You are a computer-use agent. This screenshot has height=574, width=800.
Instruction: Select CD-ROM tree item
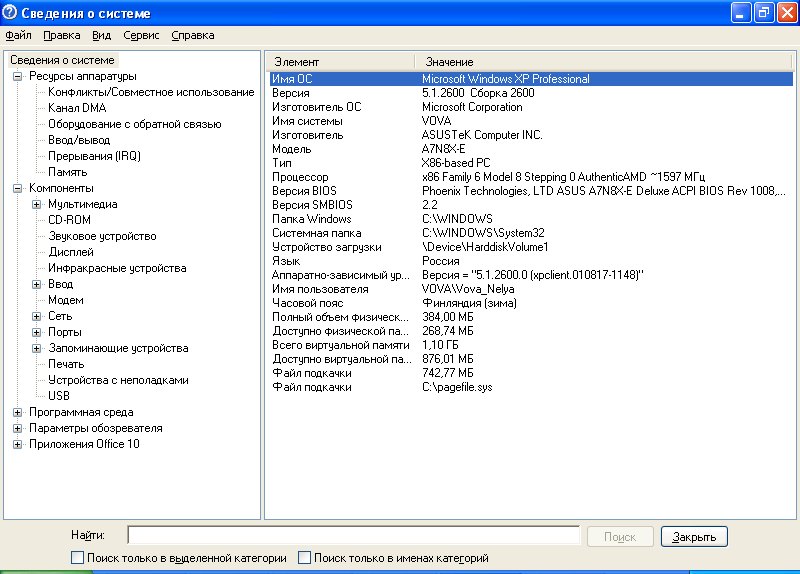tap(69, 220)
